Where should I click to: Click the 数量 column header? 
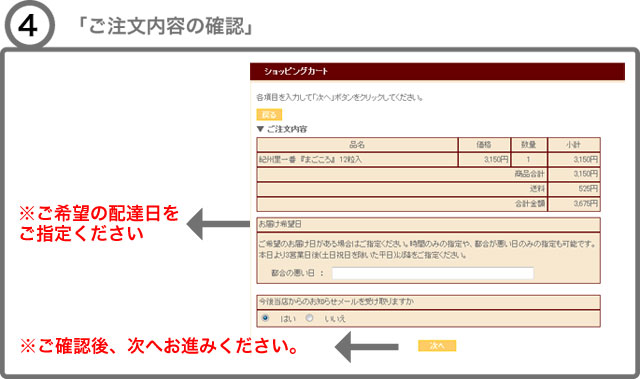click(x=529, y=144)
